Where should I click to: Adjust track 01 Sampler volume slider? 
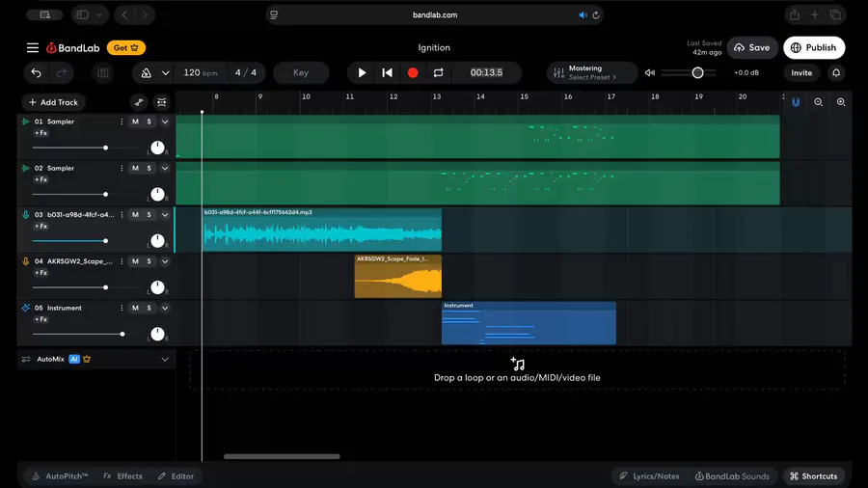tap(84, 148)
